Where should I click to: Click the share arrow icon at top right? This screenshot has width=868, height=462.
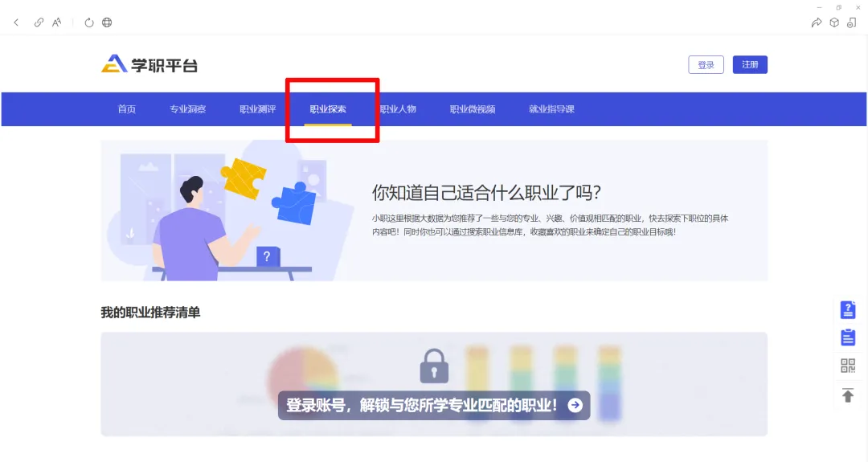point(817,22)
